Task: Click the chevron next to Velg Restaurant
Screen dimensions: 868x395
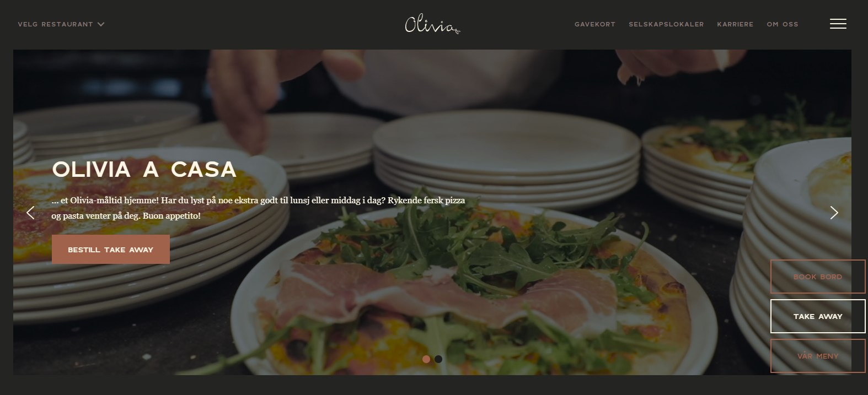Action: point(101,24)
